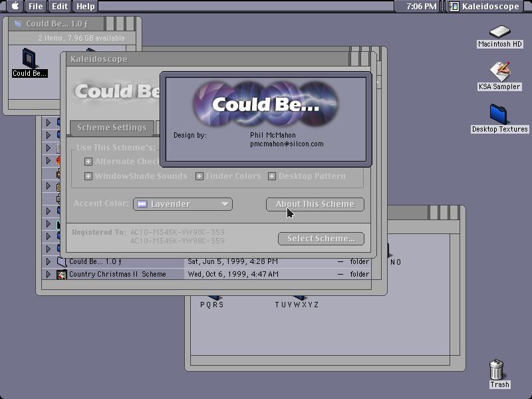Screen dimensions: 532x399
Task: Click the 'Wed, Oct 6, 1999, 4:47 AM' date cell
Action: (233, 274)
